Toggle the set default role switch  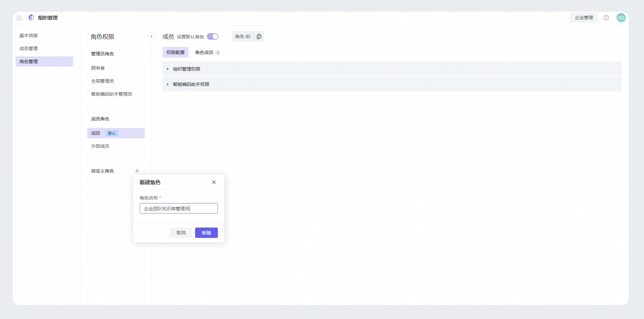213,36
